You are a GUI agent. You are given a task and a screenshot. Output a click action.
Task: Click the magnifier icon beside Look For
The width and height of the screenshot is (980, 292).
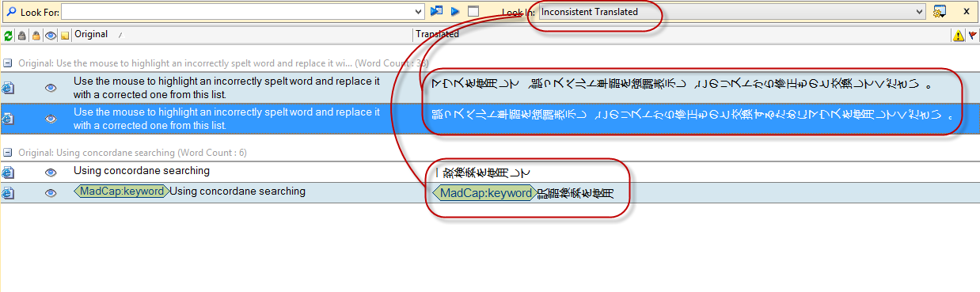click(12, 12)
